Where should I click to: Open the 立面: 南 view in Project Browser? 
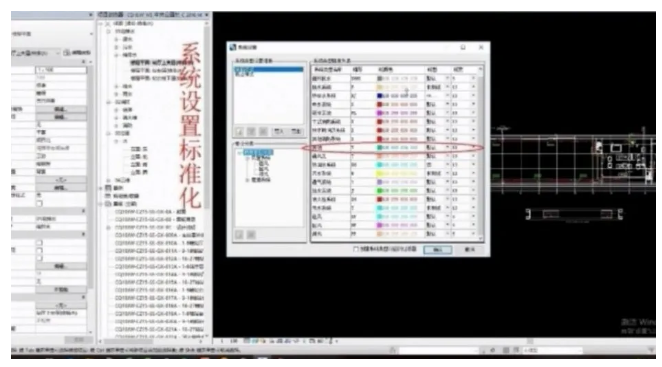tap(139, 165)
